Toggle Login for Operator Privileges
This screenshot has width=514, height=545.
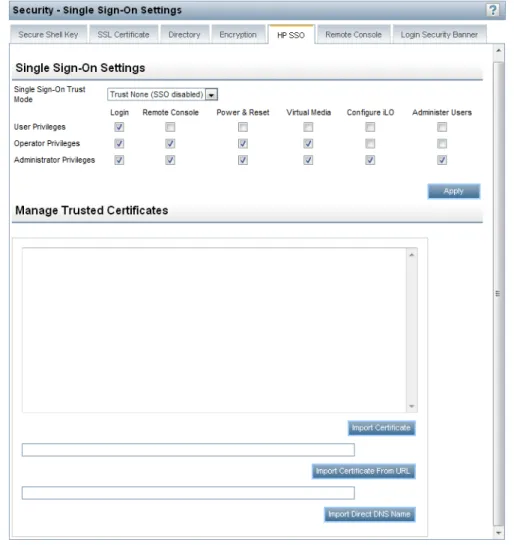119,144
